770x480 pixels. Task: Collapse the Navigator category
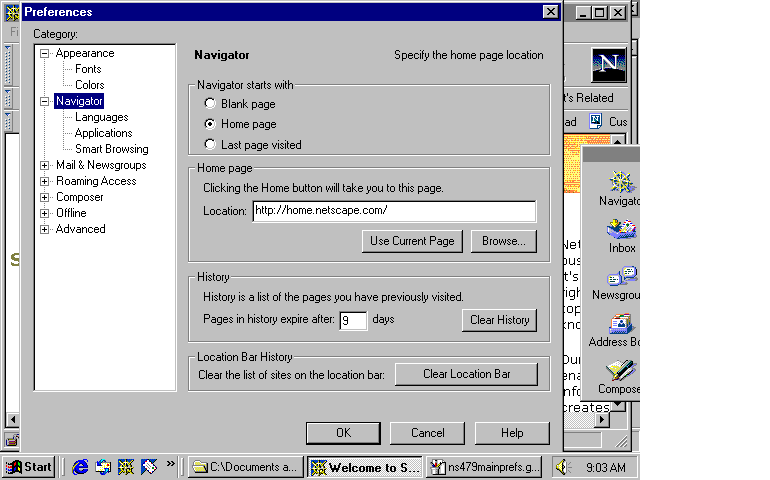coord(45,101)
